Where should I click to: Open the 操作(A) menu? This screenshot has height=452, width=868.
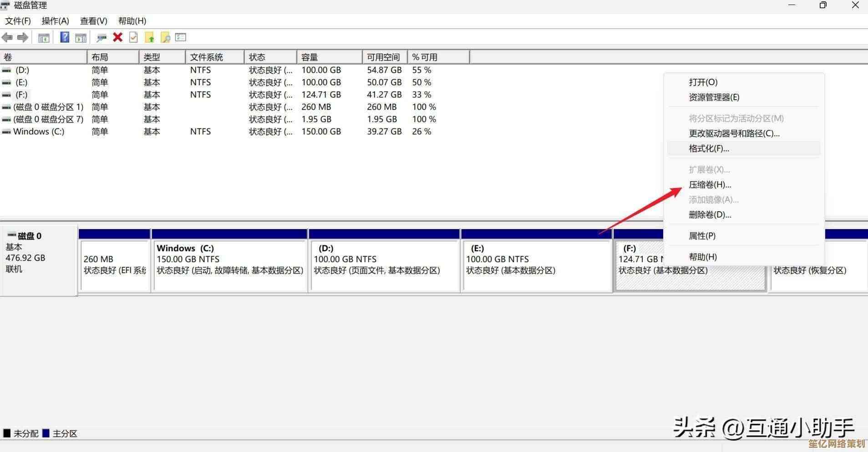coord(55,21)
